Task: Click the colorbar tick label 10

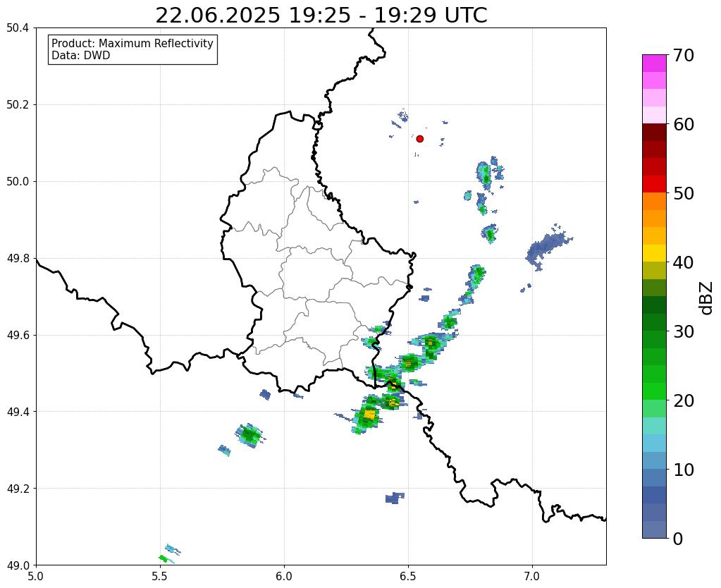Action: pos(683,470)
